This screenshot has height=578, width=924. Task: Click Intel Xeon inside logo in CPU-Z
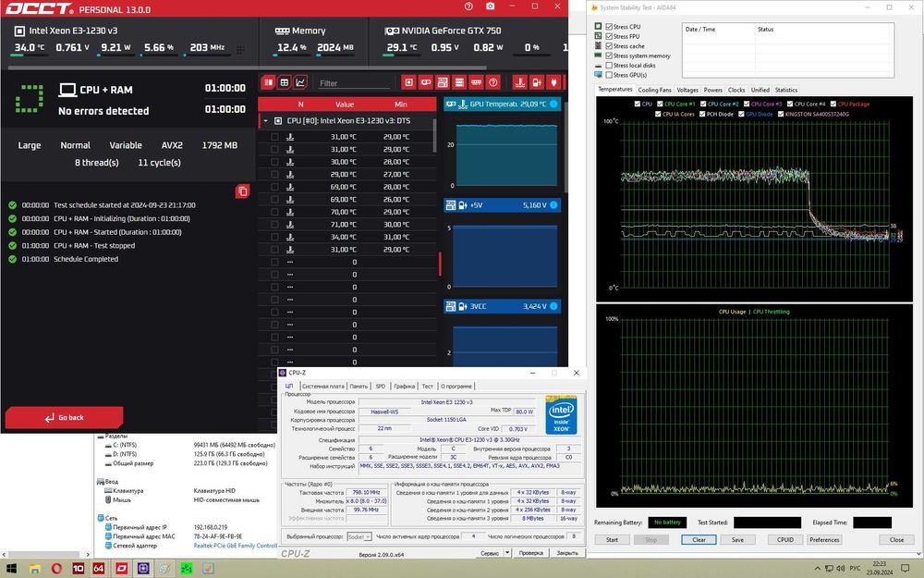pos(561,414)
